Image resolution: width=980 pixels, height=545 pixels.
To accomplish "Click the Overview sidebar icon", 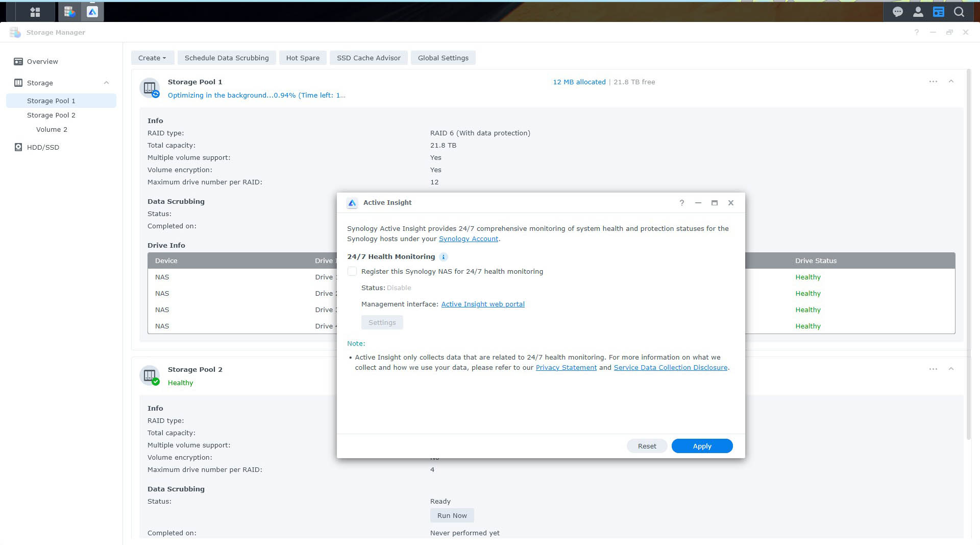I will [18, 61].
